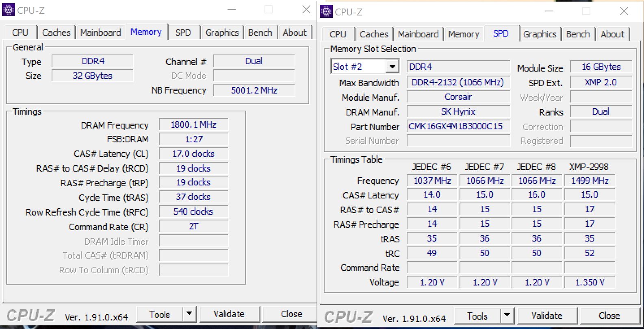
Task: Click Validate button in left window
Action: (229, 314)
